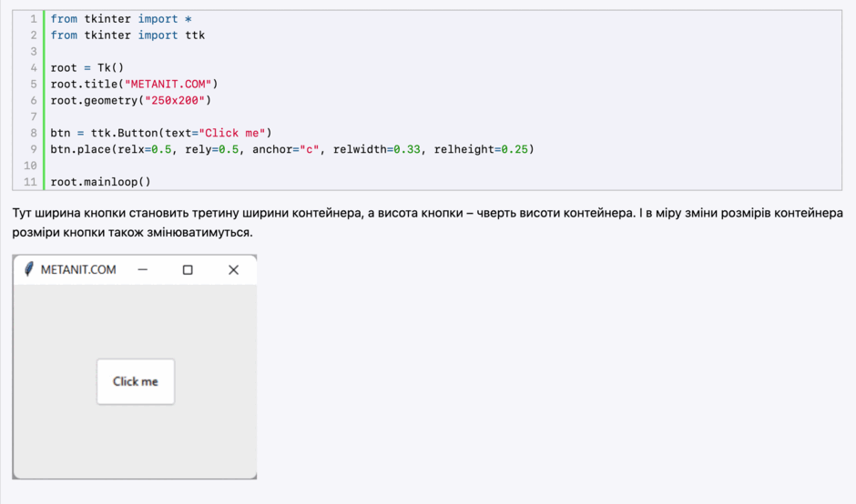The height and width of the screenshot is (504, 856).
Task: Click the paragraph starting "Тут ширина кнопки"
Action: (x=427, y=223)
